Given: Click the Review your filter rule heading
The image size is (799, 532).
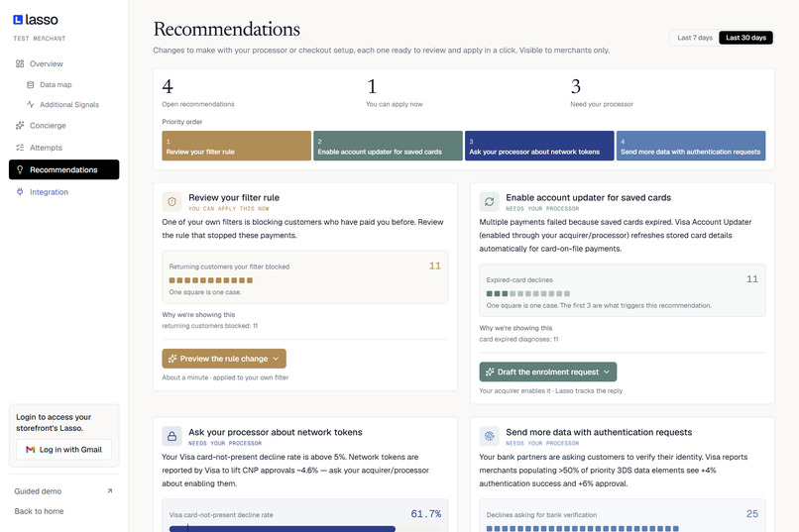Looking at the screenshot, I should pyautogui.click(x=234, y=197).
